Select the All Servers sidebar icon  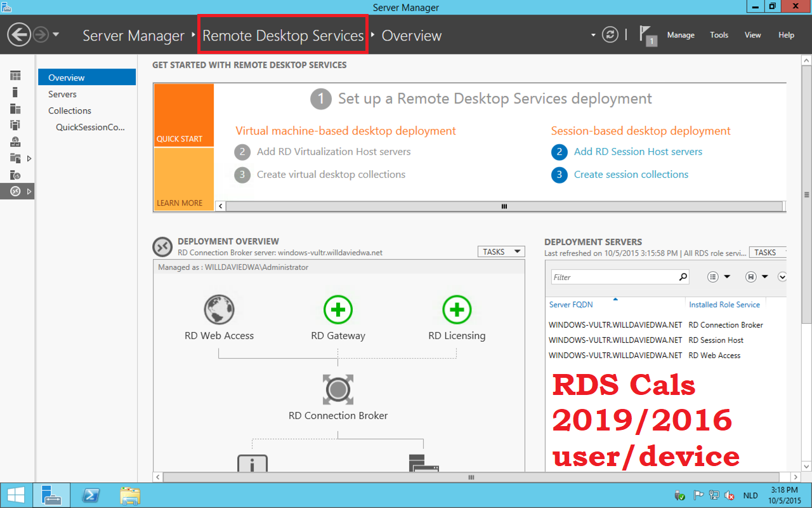tap(15, 109)
